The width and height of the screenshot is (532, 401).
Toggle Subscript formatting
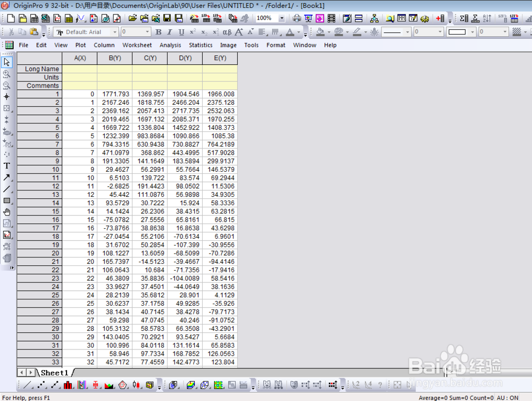coord(204,32)
